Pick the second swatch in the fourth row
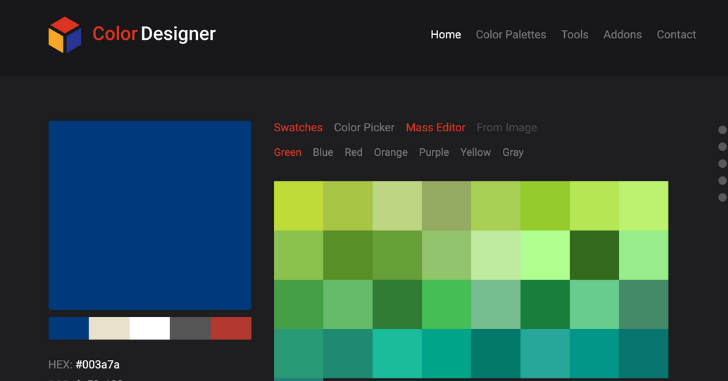This screenshot has height=381, width=728. click(x=348, y=354)
